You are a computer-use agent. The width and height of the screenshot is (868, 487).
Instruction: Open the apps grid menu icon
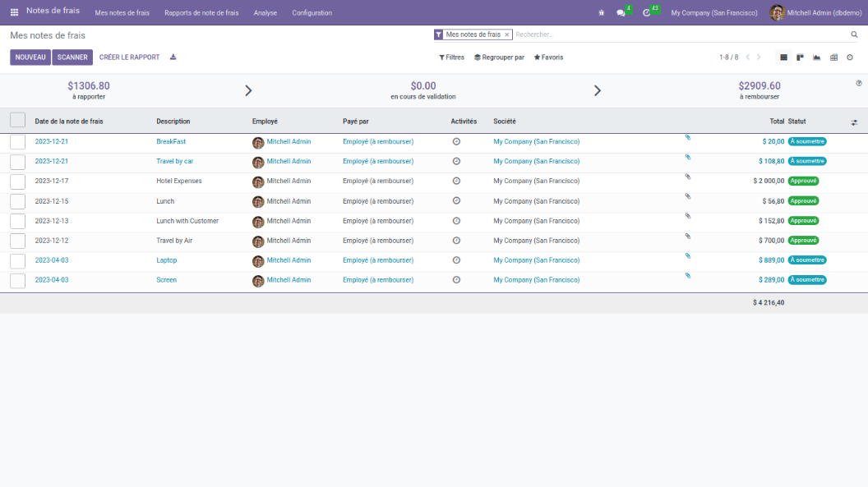tap(14, 12)
